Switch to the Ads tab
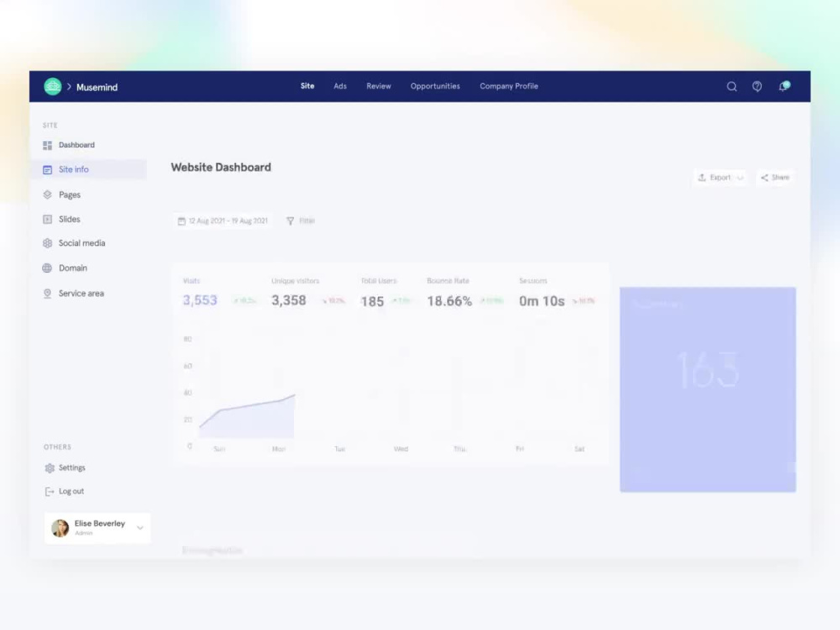The width and height of the screenshot is (840, 630). tap(340, 86)
